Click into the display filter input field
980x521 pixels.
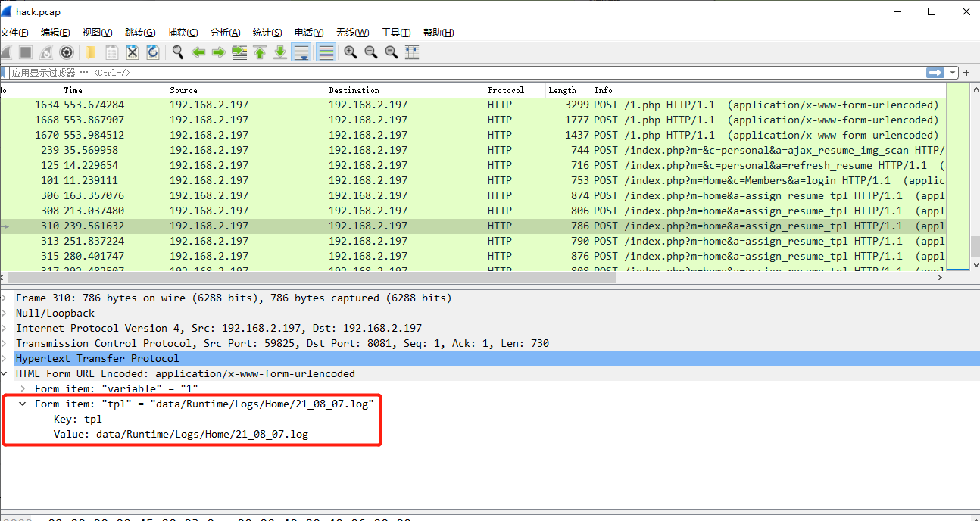pos(466,73)
